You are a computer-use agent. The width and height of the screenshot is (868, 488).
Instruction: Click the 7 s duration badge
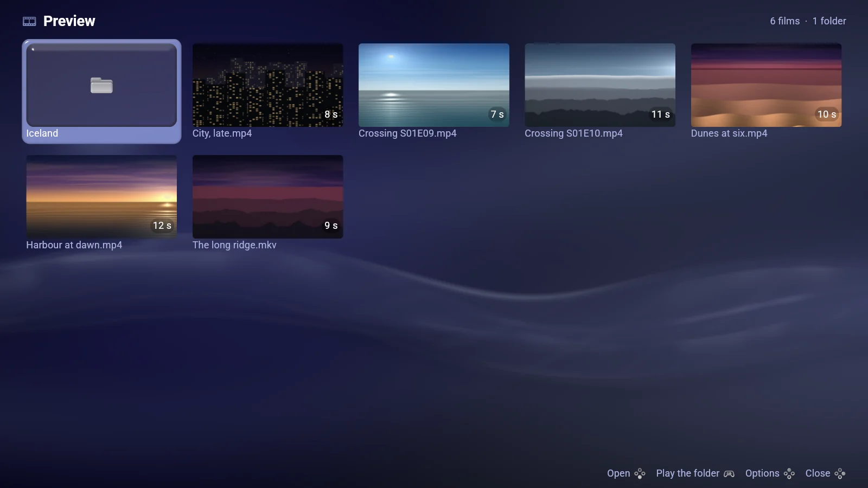(x=497, y=114)
